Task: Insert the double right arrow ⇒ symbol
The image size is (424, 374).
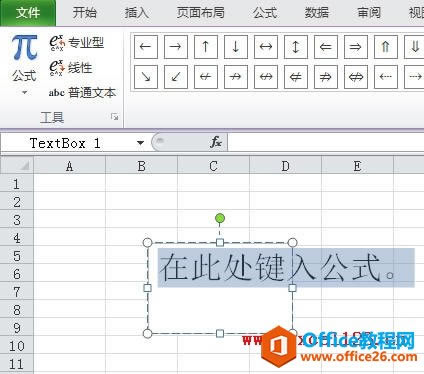Action: [x=356, y=47]
